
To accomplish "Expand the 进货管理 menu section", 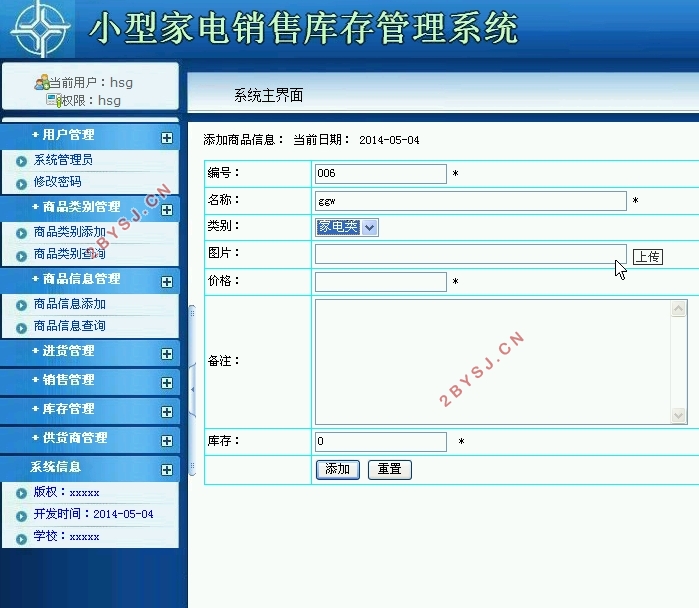I will (166, 354).
